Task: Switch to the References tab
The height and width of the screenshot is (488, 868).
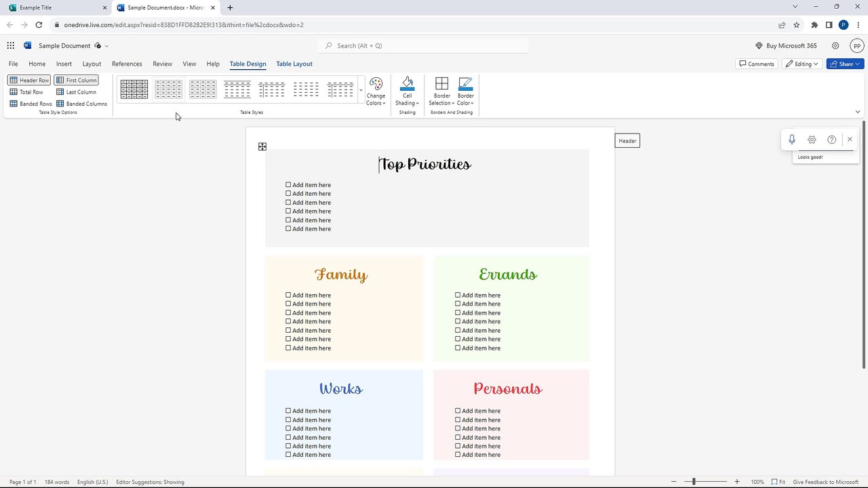Action: [127, 64]
